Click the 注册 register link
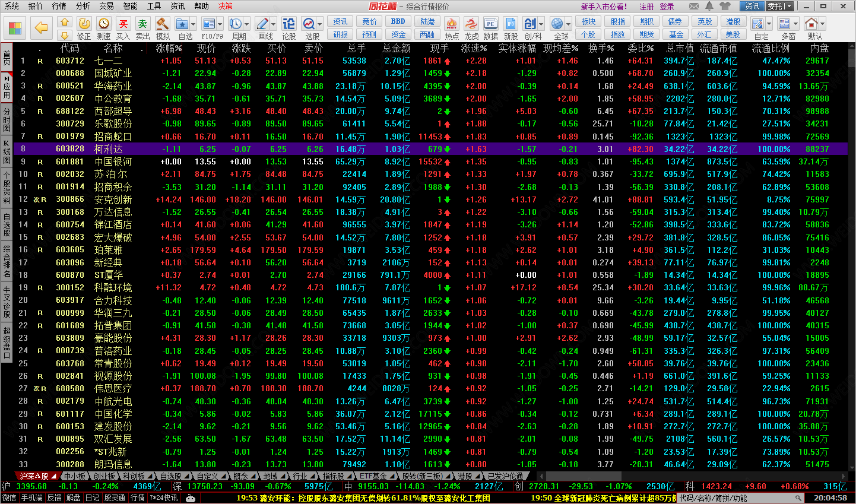This screenshot has width=856, height=504. click(646, 7)
